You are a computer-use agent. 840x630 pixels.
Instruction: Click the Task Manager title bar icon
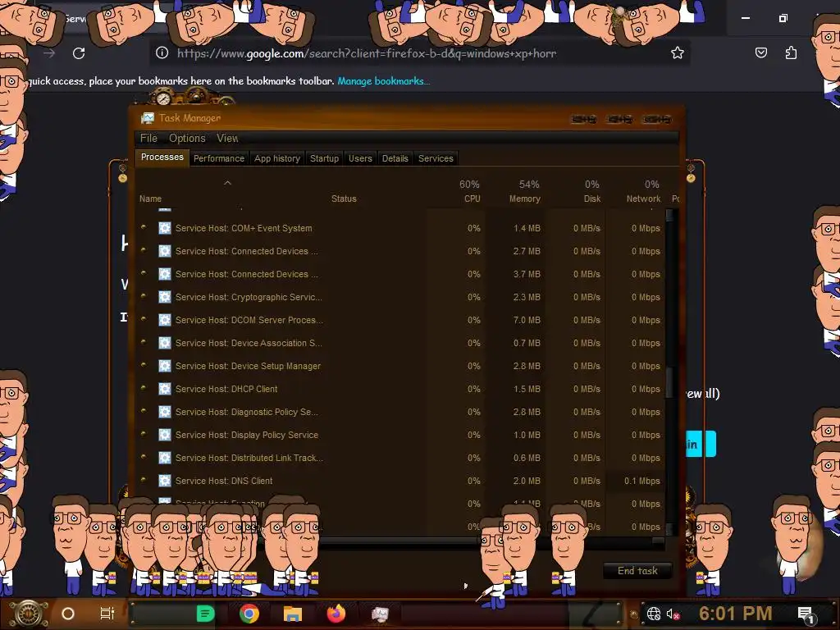148,118
